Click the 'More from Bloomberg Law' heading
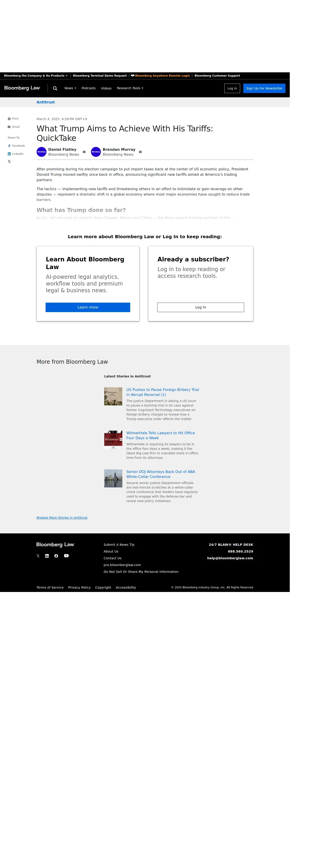 point(72,362)
